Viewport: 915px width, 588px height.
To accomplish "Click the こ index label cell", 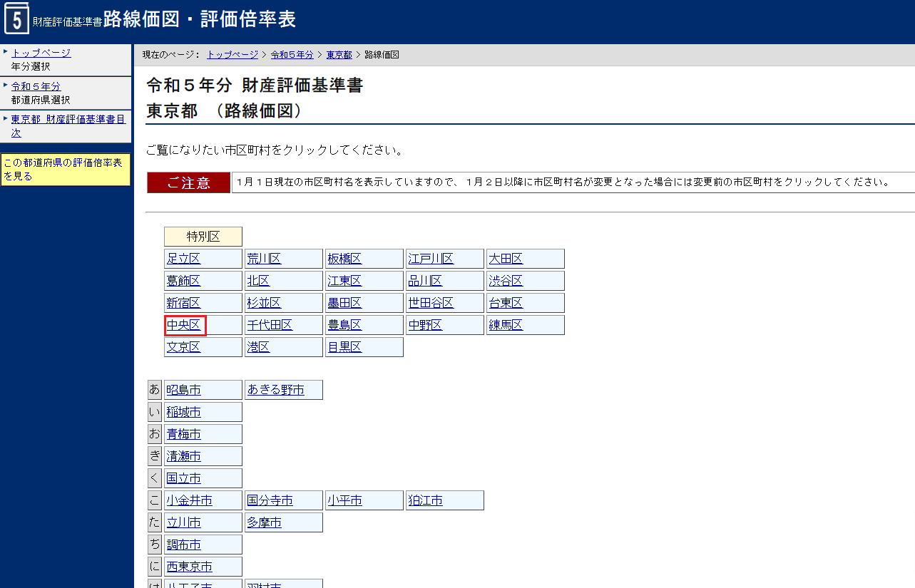I will [x=155, y=500].
